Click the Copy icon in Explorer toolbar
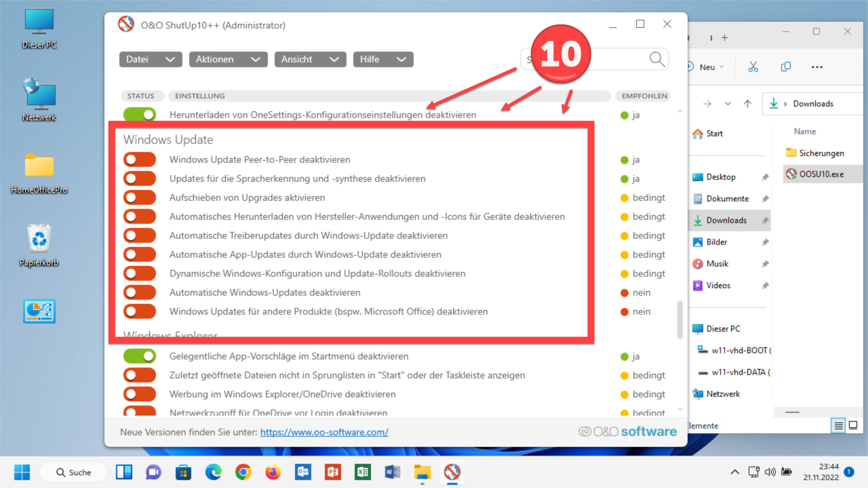This screenshot has width=868, height=488. (x=786, y=66)
